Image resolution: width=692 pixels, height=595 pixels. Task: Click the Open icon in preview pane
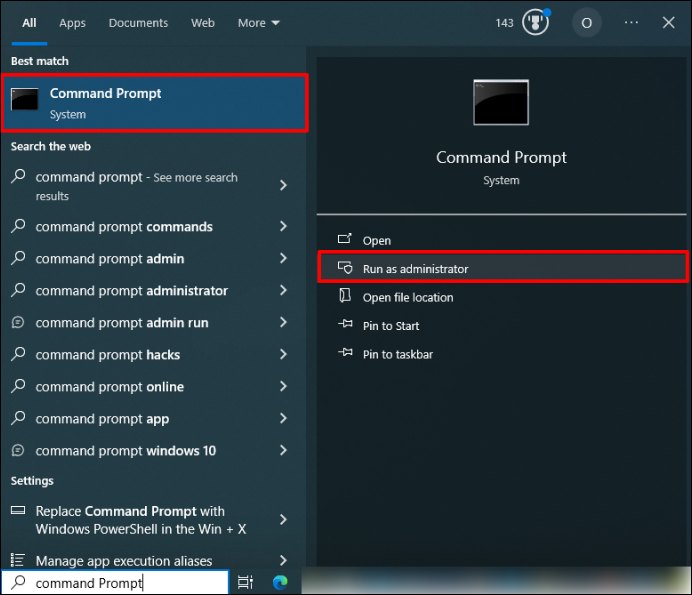[x=345, y=239]
